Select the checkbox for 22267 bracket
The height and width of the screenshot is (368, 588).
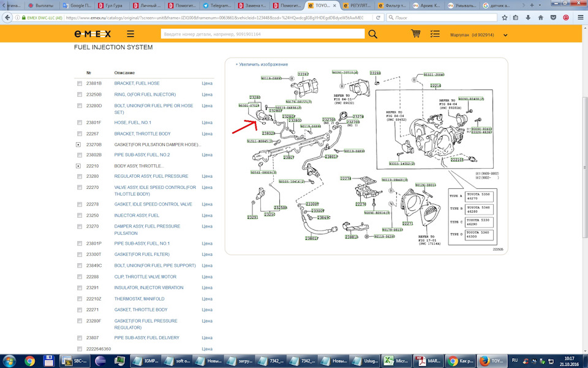click(x=80, y=134)
